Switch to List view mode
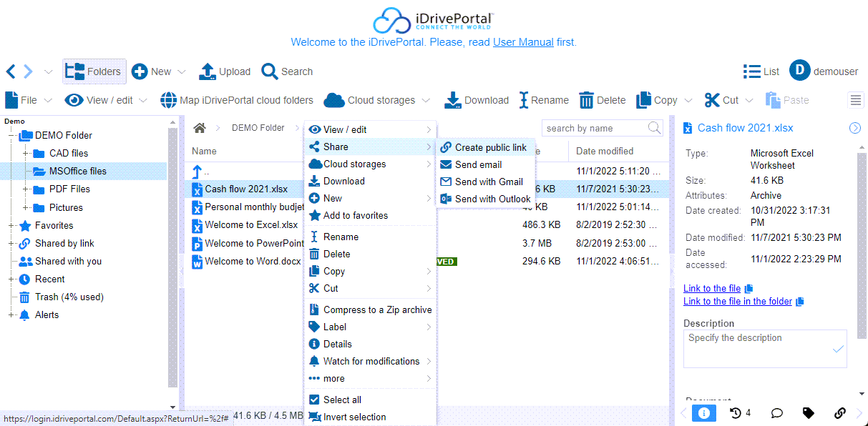This screenshot has width=868, height=426. tap(761, 71)
